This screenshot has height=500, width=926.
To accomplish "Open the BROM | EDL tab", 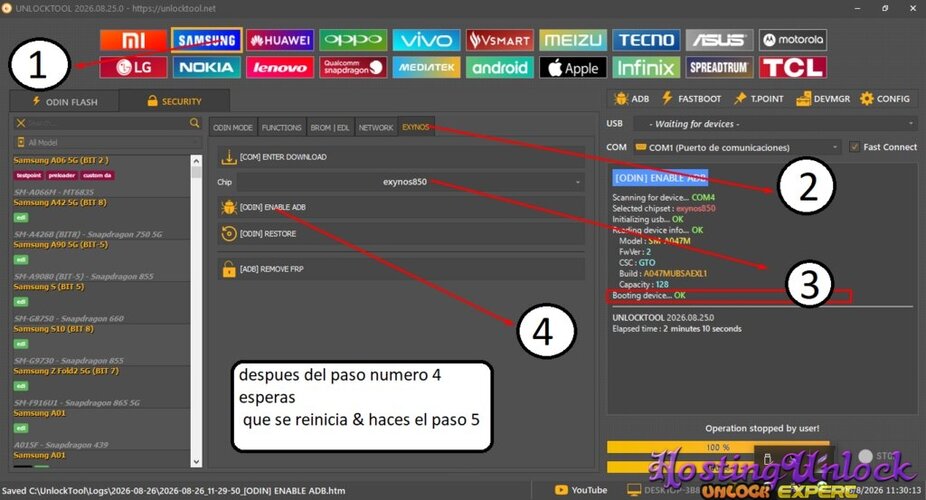I will (330, 127).
